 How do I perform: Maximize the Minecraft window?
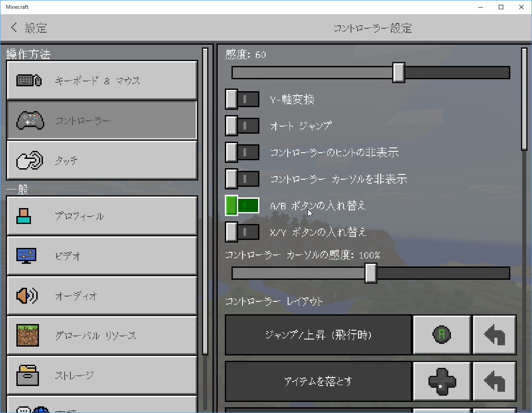pos(501,7)
